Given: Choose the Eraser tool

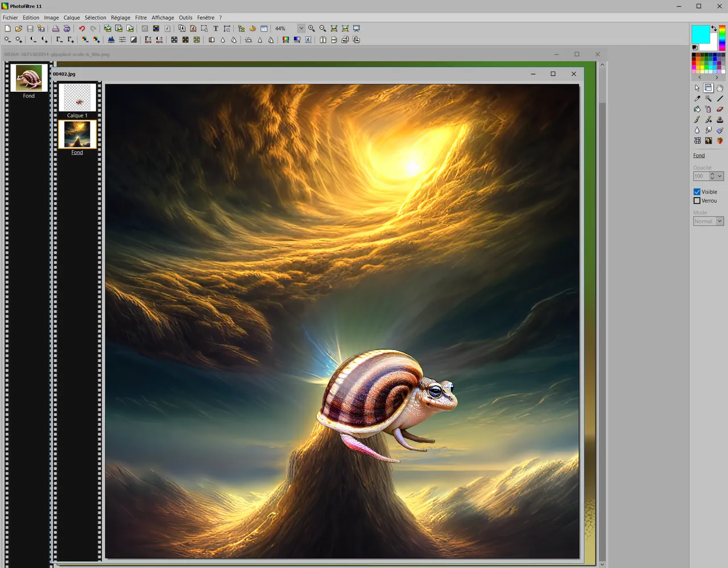Looking at the screenshot, I should click(x=719, y=109).
